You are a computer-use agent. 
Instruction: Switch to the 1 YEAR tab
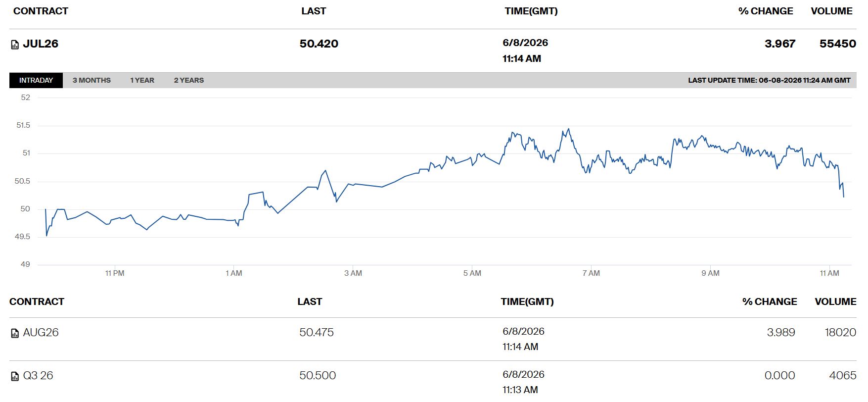coord(142,80)
